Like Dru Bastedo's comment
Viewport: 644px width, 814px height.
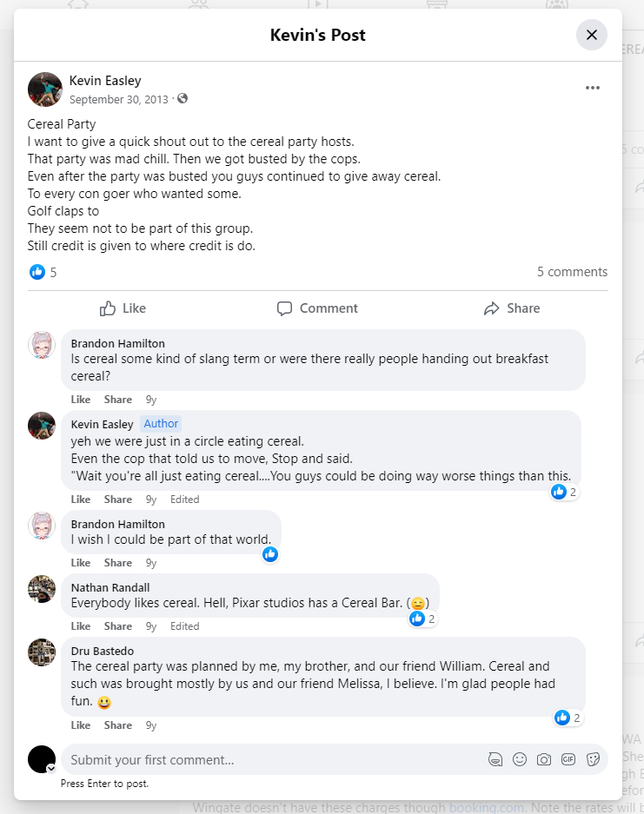(x=81, y=725)
